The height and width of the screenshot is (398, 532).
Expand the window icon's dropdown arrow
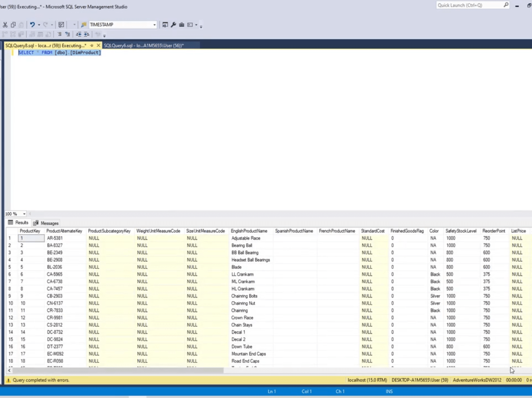[x=196, y=25]
